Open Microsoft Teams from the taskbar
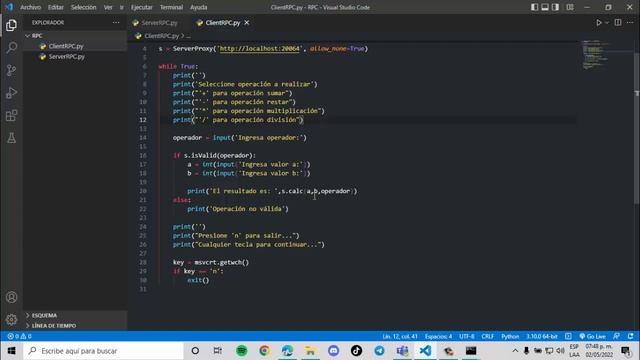The height and width of the screenshot is (360, 640). click(402, 351)
